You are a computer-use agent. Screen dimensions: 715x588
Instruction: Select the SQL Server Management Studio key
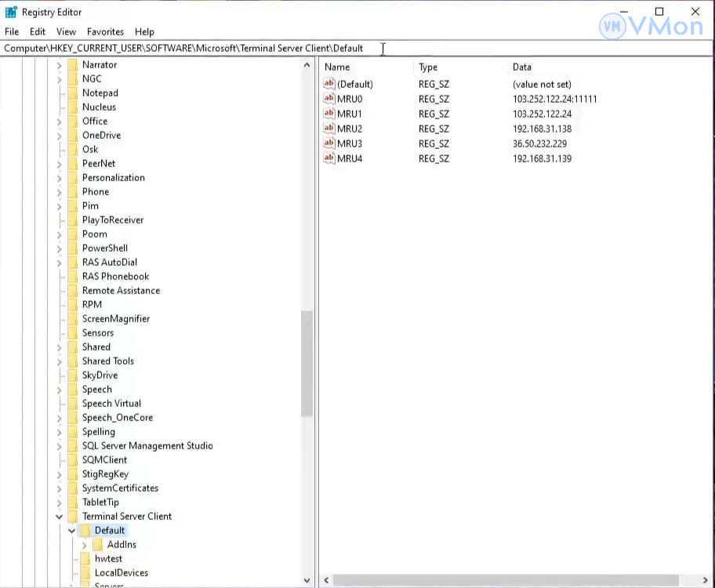[x=147, y=446]
